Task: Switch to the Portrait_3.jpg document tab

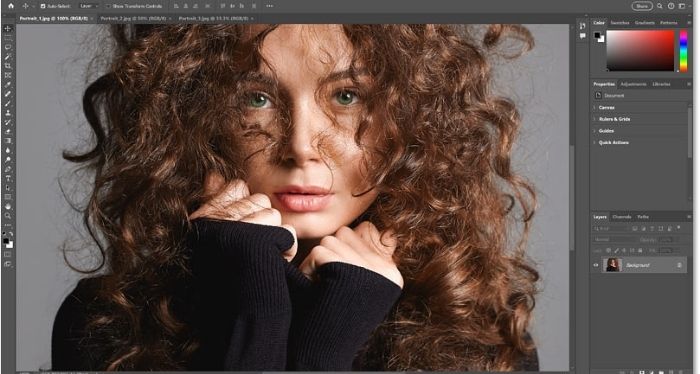Action: click(213, 18)
